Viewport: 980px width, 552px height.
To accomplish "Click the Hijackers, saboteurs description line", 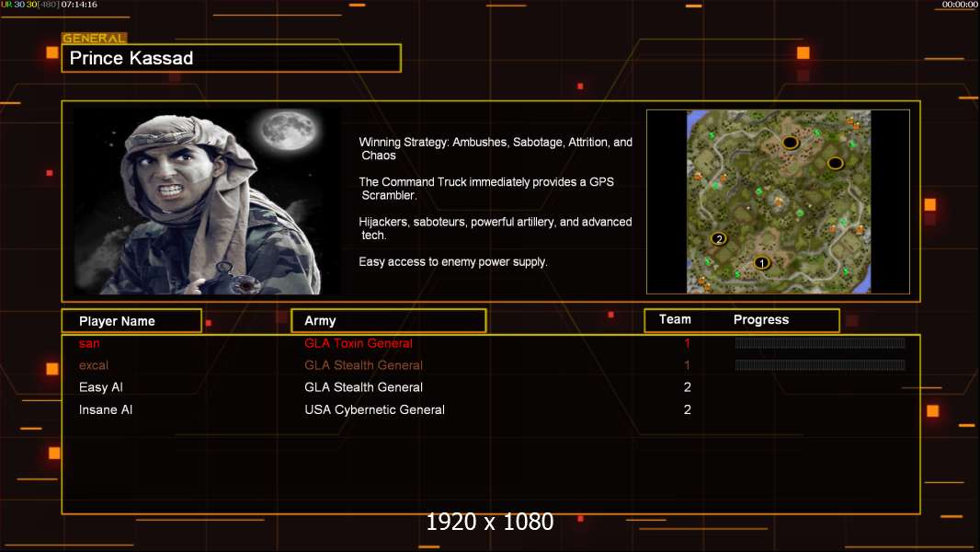I will coord(495,228).
